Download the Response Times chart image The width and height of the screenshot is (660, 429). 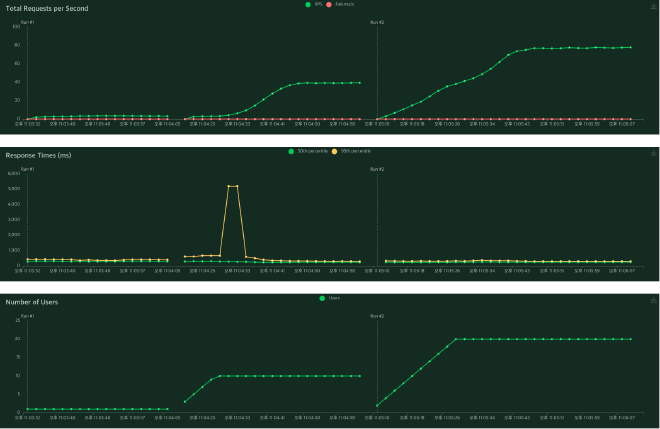tap(653, 153)
